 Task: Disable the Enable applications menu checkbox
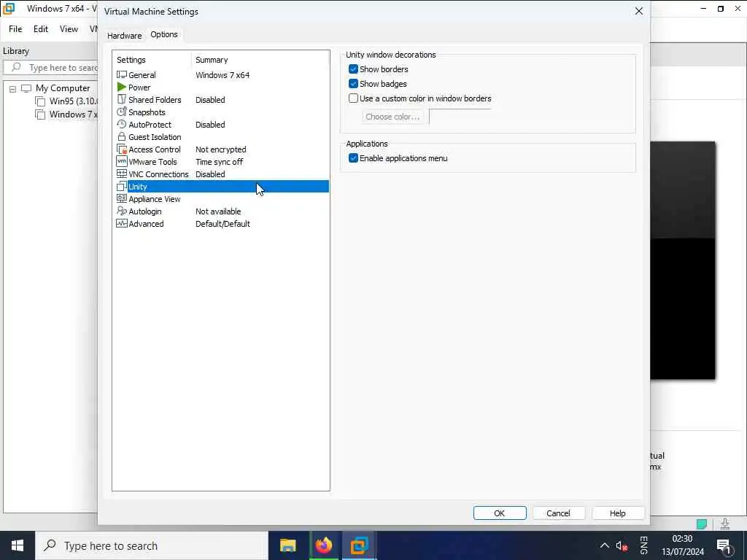click(x=353, y=158)
